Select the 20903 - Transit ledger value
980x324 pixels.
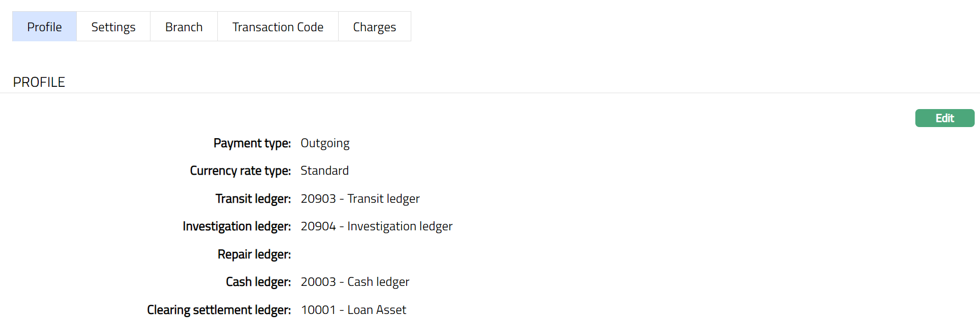(360, 199)
